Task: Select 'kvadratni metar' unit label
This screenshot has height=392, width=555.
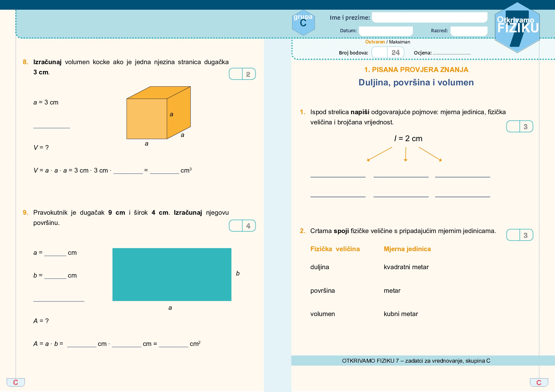Action: [x=406, y=267]
